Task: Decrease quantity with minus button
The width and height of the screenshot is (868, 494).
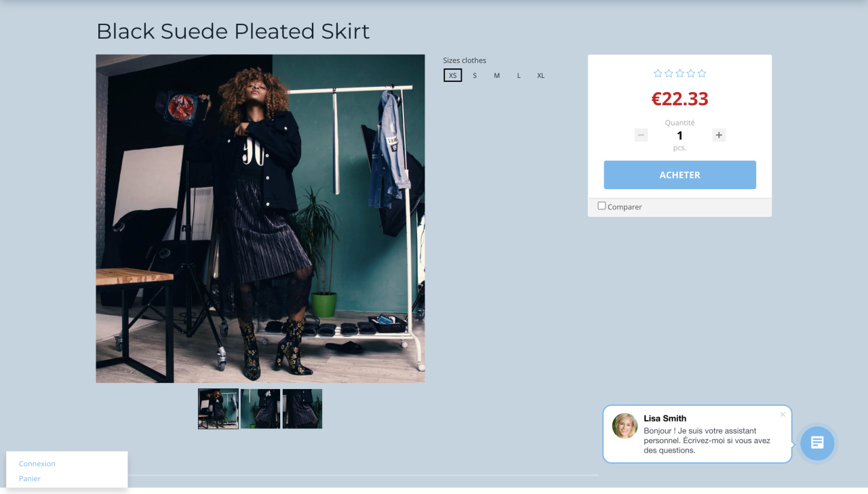Action: pos(641,135)
